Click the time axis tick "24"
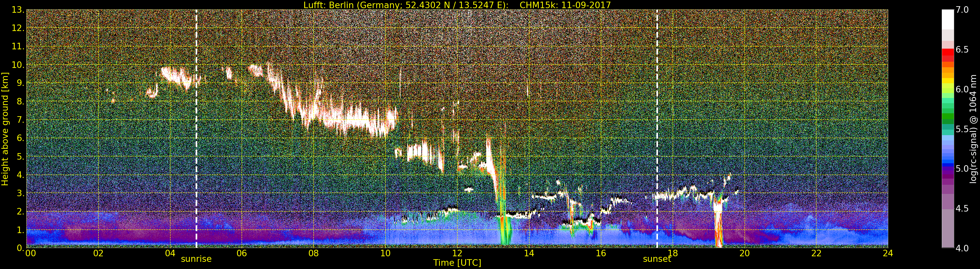 click(888, 253)
